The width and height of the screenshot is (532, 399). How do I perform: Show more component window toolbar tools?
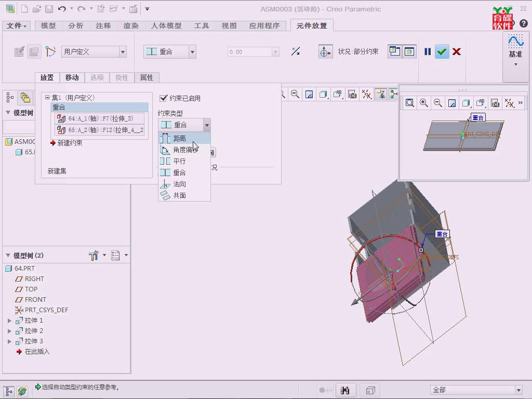click(x=521, y=102)
